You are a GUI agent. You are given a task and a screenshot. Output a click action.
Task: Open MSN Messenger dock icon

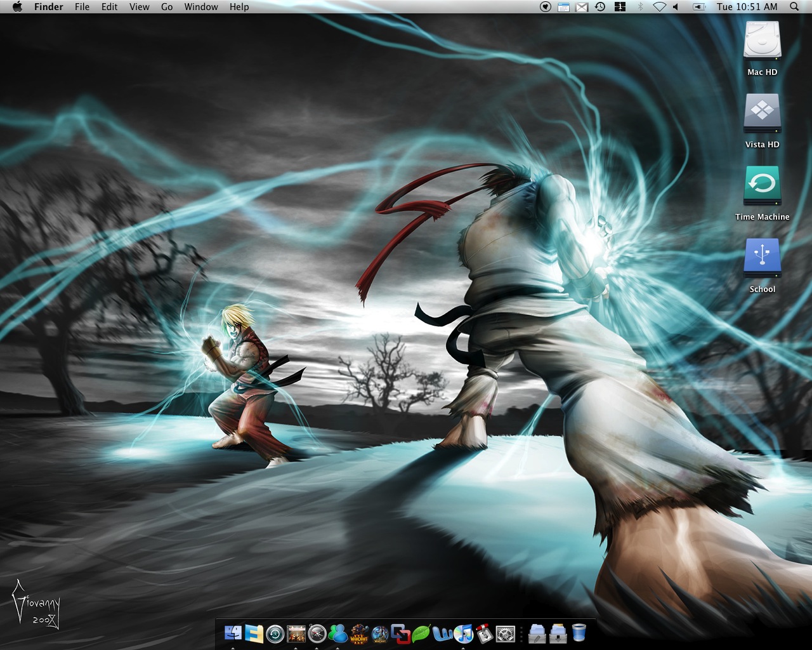338,633
